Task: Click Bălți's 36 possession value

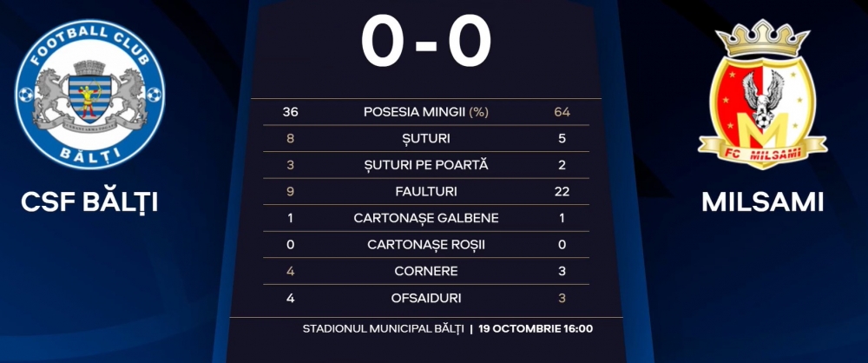Action: (290, 112)
